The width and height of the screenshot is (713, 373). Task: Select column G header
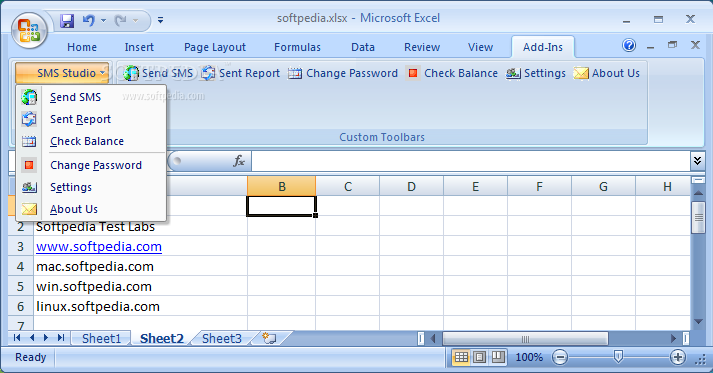603,186
